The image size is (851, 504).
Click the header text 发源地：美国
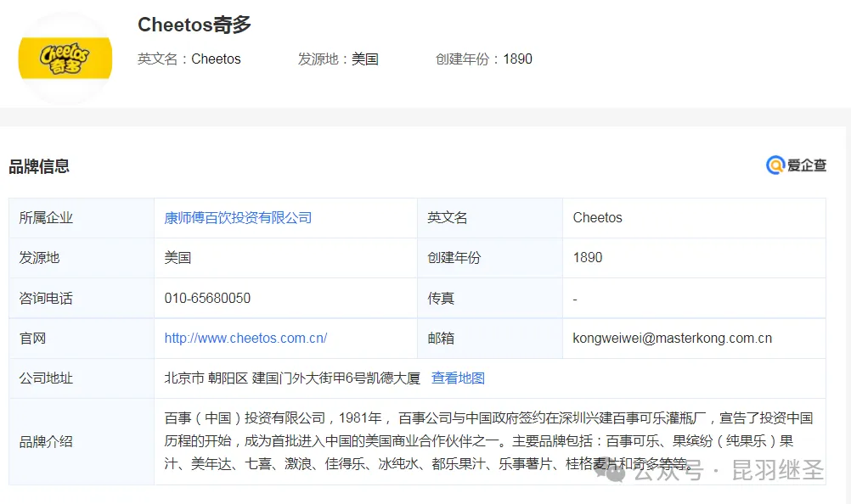337,59
